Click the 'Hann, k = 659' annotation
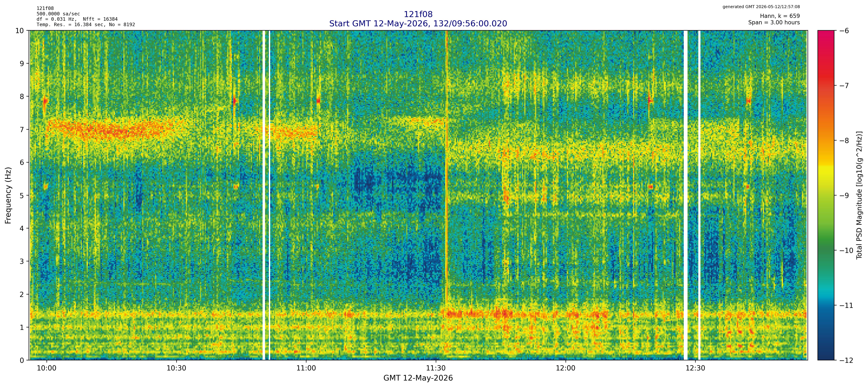 tap(780, 16)
